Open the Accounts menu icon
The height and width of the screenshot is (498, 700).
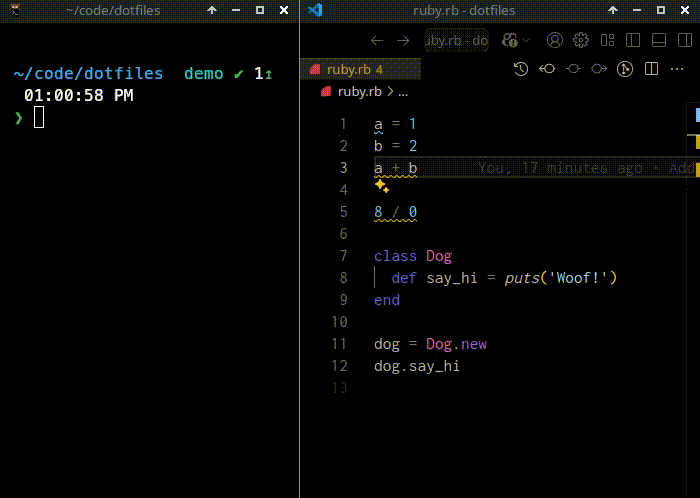pos(554,41)
